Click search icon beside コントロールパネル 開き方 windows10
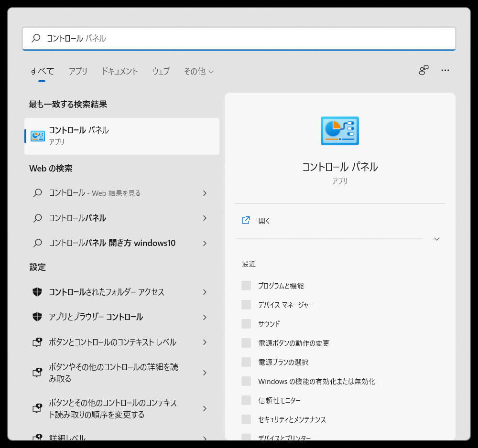The height and width of the screenshot is (448, 478). [37, 243]
